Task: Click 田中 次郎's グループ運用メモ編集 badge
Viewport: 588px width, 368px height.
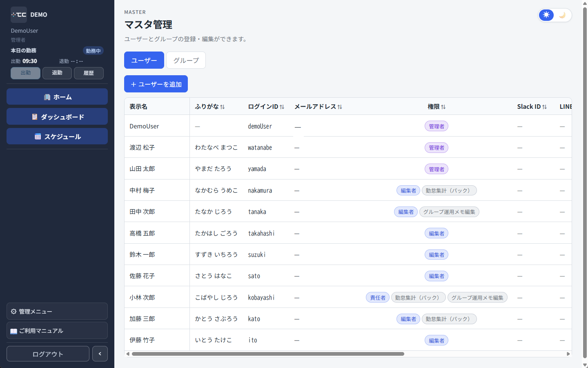Action: coord(449,212)
